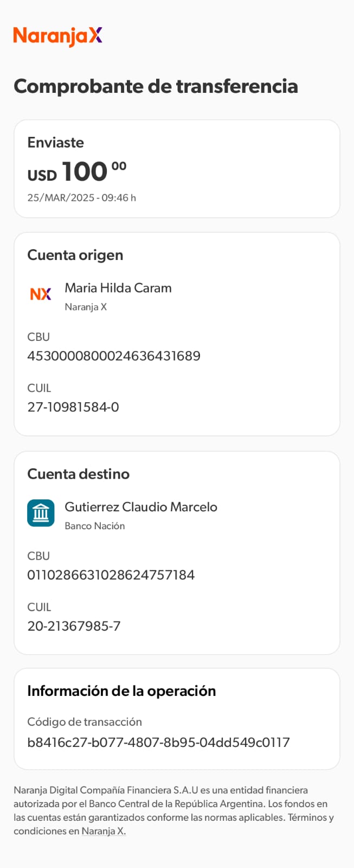
Task: Click the origin CBU number
Action: click(x=114, y=356)
